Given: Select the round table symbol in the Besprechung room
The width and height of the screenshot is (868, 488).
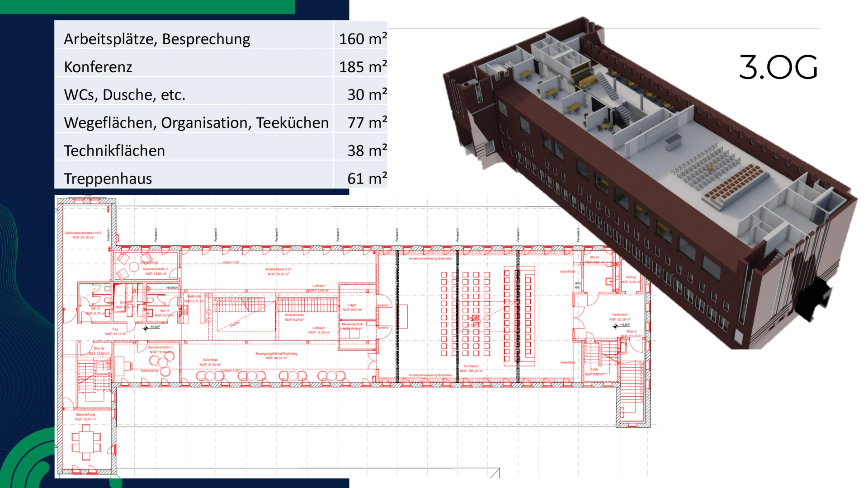Looking at the screenshot, I should click(87, 443).
